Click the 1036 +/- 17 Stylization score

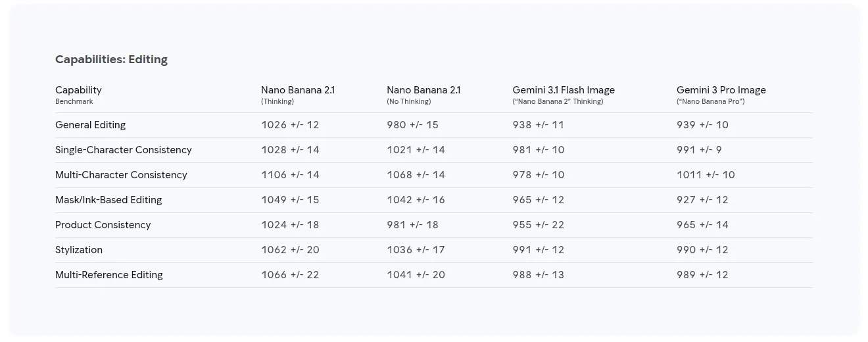pyautogui.click(x=416, y=250)
